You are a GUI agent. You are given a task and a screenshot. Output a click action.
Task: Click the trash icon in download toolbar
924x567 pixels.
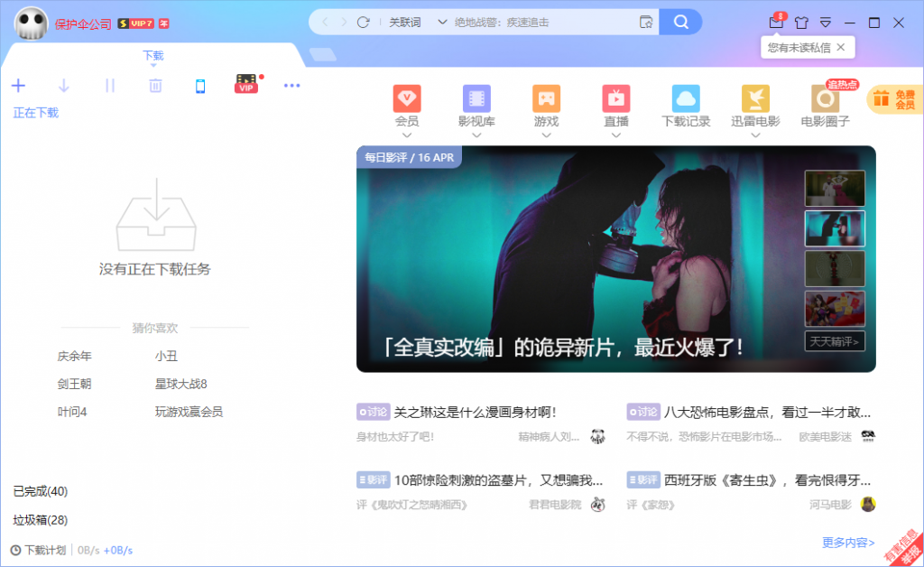pos(155,86)
